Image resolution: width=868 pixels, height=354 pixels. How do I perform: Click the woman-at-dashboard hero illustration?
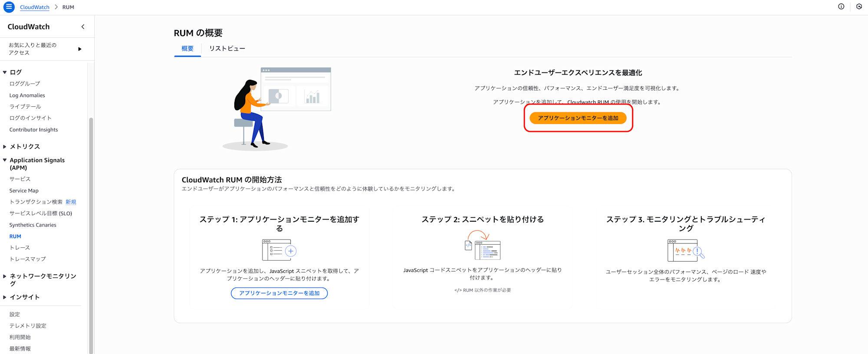click(276, 109)
